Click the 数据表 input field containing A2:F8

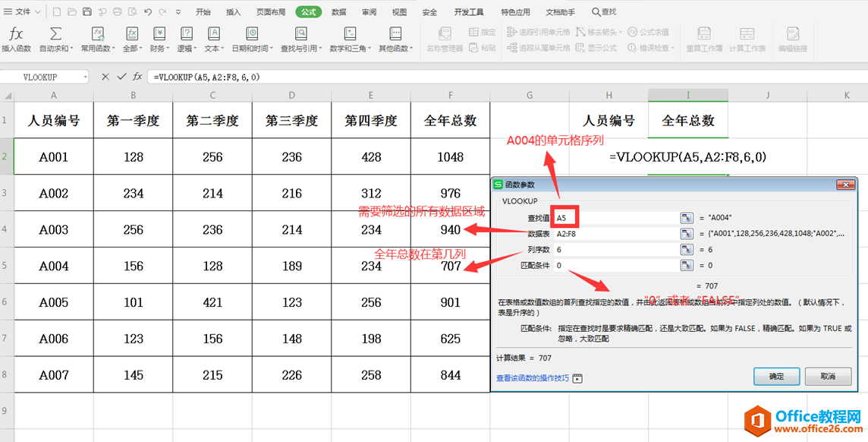point(615,234)
